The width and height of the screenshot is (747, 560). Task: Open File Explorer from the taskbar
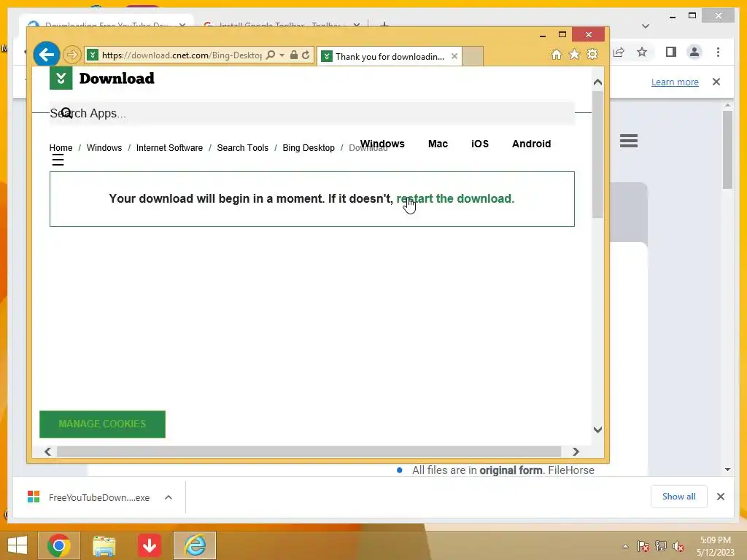click(104, 545)
